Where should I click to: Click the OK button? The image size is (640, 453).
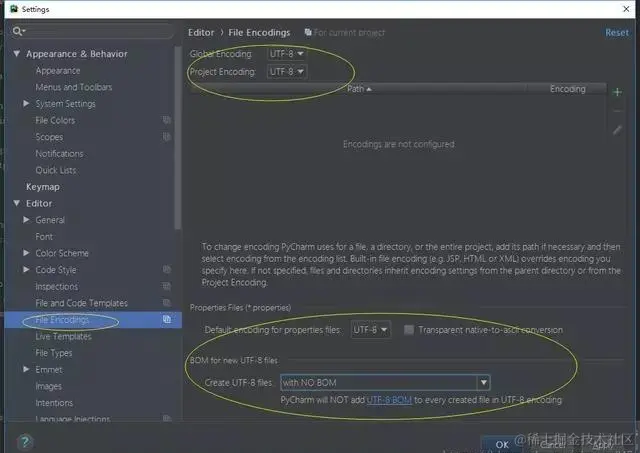502,444
